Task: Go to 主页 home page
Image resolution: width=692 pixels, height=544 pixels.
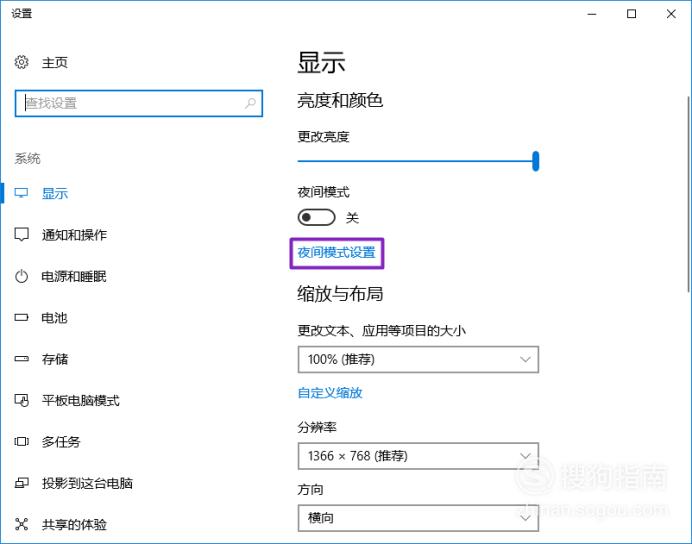Action: click(x=55, y=63)
